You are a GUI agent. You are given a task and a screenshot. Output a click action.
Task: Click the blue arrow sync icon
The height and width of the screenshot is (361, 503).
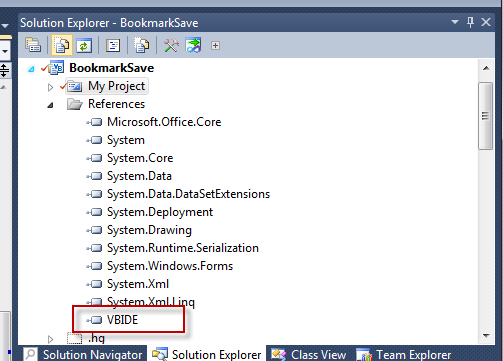194,45
